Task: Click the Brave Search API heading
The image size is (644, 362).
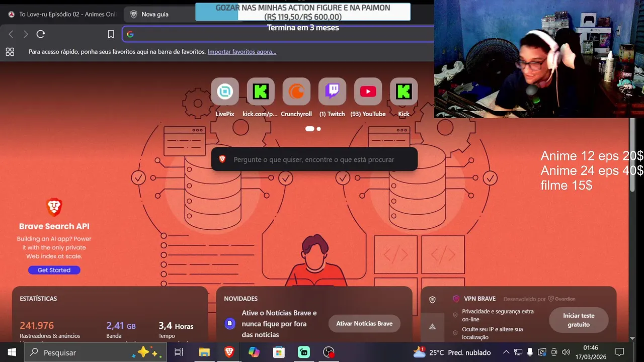Action: coord(54,226)
